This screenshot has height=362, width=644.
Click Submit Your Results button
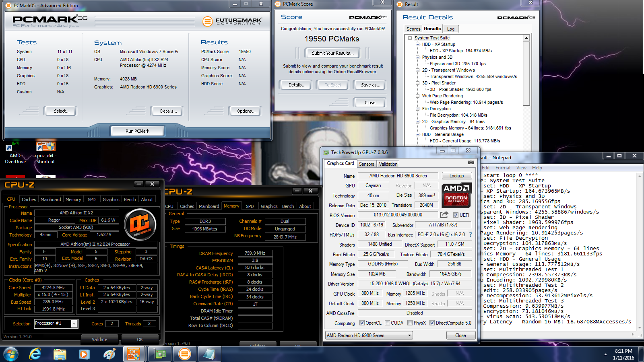[332, 53]
